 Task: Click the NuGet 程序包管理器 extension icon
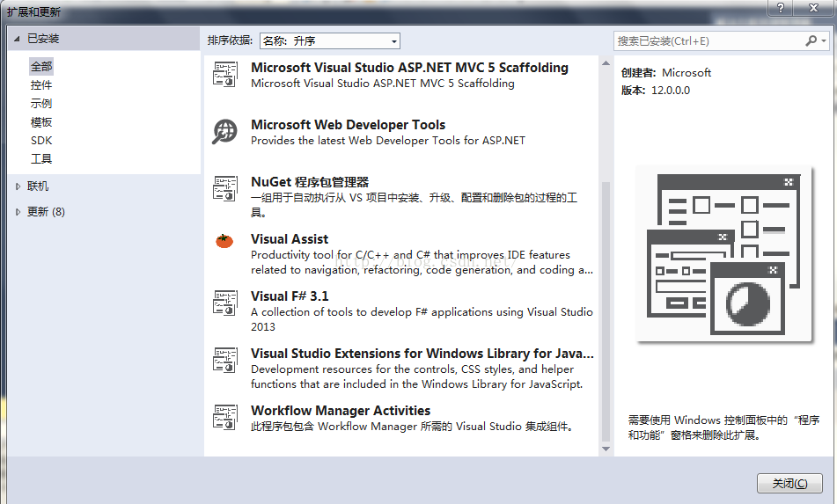(x=224, y=188)
